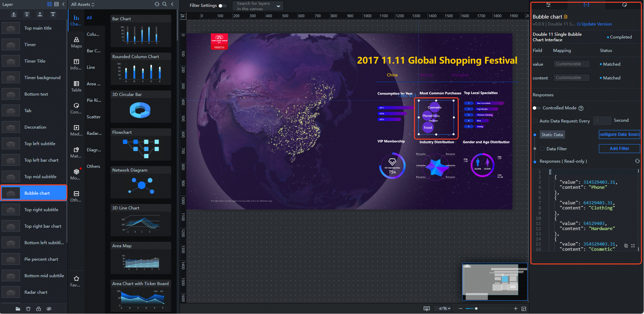Click the bring-to-front layer icon
Image resolution: width=644 pixels, height=314 pixels.
pos(14,14)
